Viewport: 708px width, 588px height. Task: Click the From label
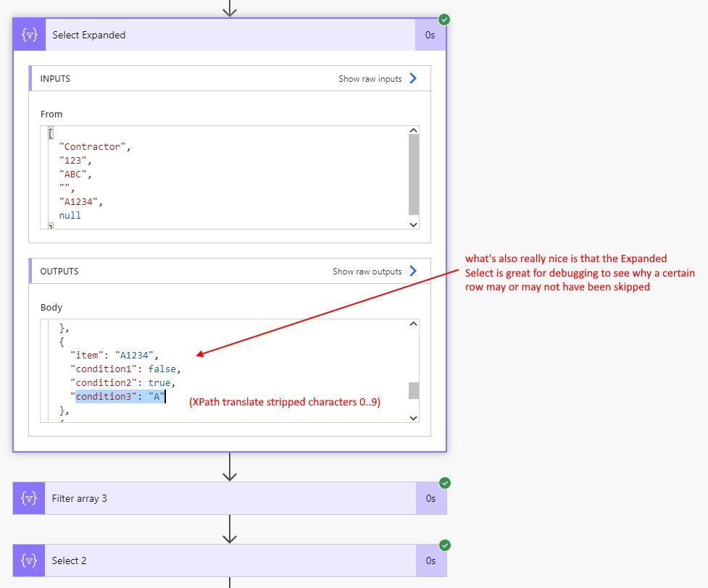[51, 114]
